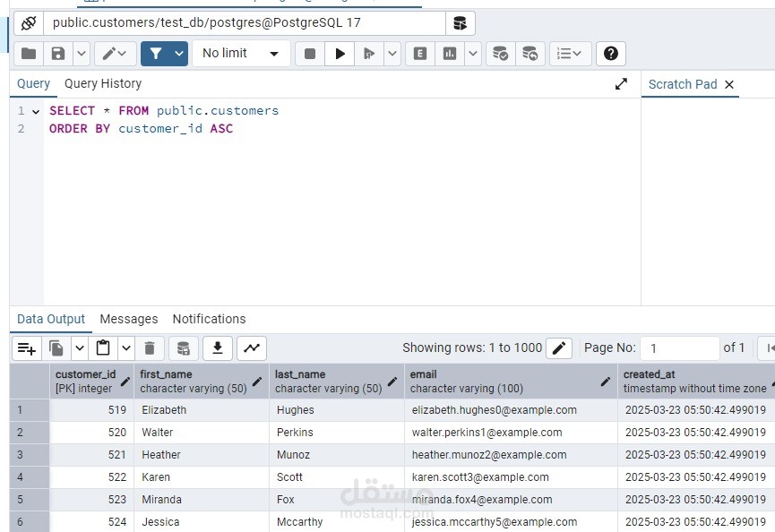This screenshot has height=532, width=775.
Task: Edit the showing rows range pencil button
Action: [559, 348]
